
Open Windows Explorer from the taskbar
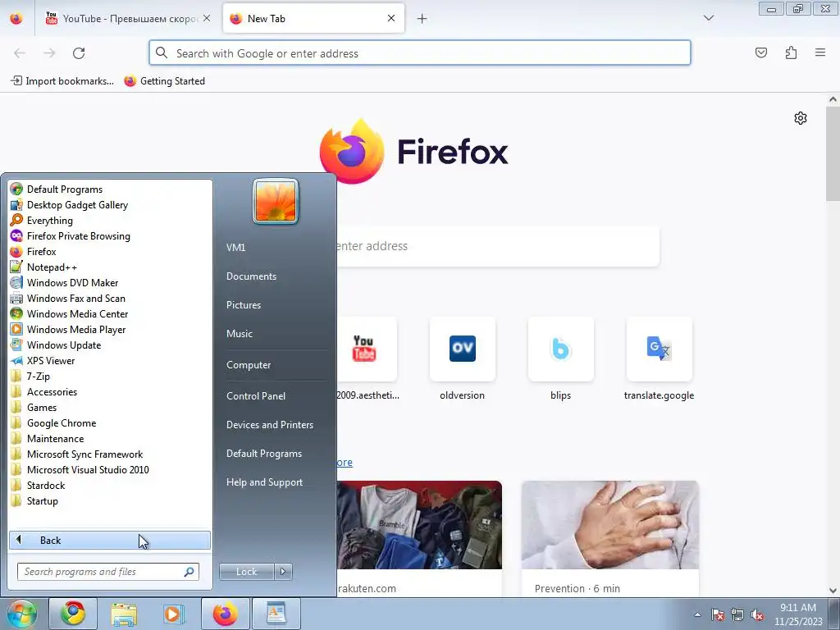point(124,614)
